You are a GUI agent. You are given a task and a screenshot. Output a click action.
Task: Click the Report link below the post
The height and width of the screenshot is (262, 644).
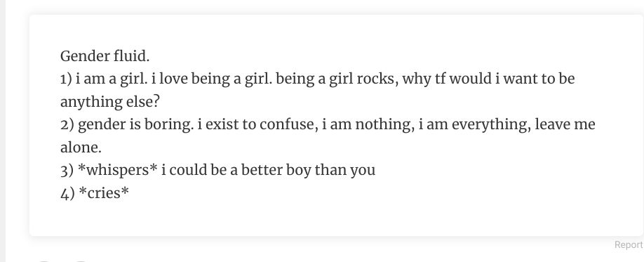tap(629, 245)
